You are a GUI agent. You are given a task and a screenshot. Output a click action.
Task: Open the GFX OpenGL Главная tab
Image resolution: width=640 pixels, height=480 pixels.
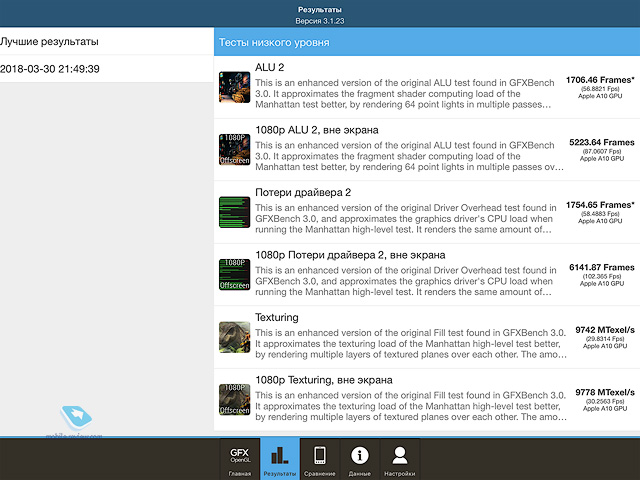[240, 459]
